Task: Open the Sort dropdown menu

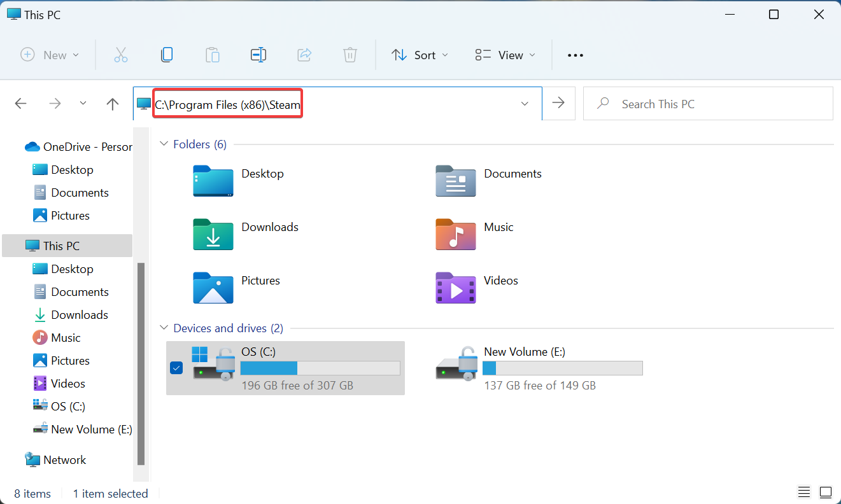Action: [420, 55]
